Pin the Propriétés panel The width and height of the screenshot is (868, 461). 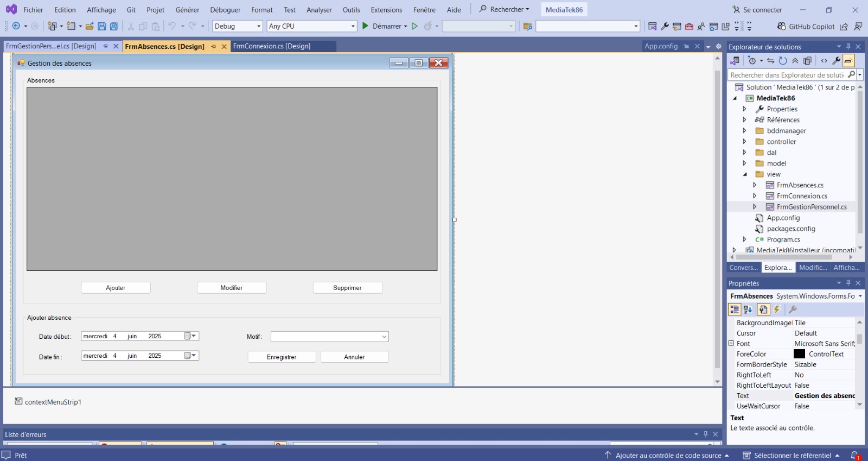coord(848,283)
